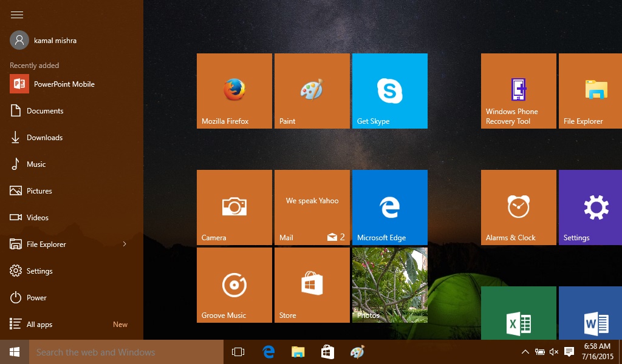Open Task View on the taskbar
Image resolution: width=622 pixels, height=364 pixels.
(238, 352)
